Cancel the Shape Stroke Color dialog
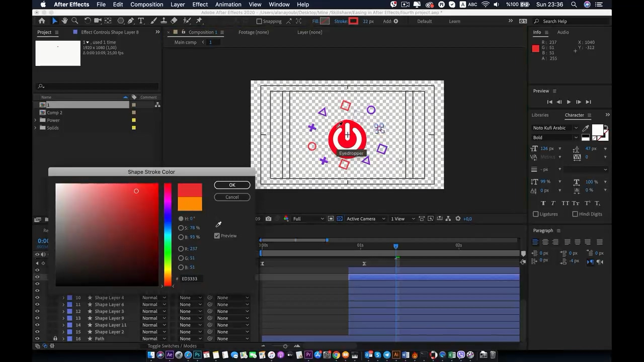644x362 pixels. click(232, 197)
